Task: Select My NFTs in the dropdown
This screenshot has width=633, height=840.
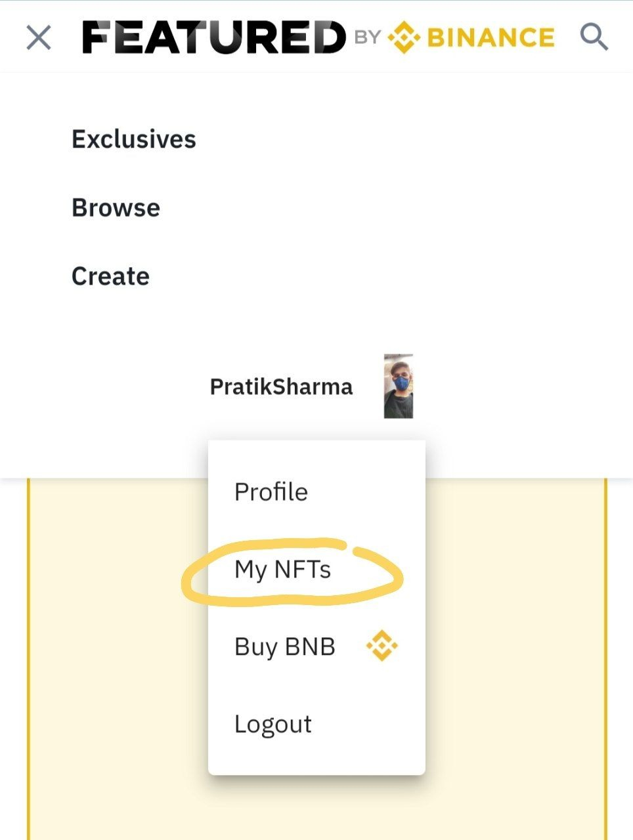Action: coord(283,570)
